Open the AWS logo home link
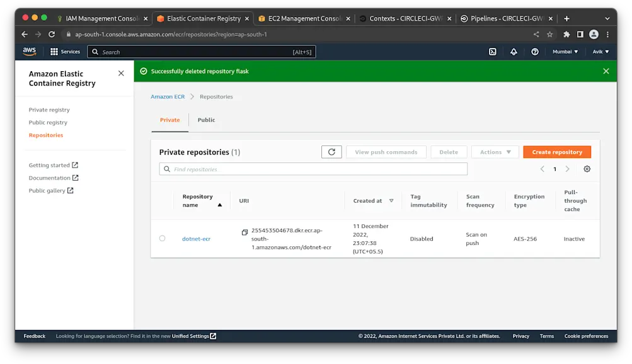This screenshot has height=364, width=632. click(x=30, y=52)
